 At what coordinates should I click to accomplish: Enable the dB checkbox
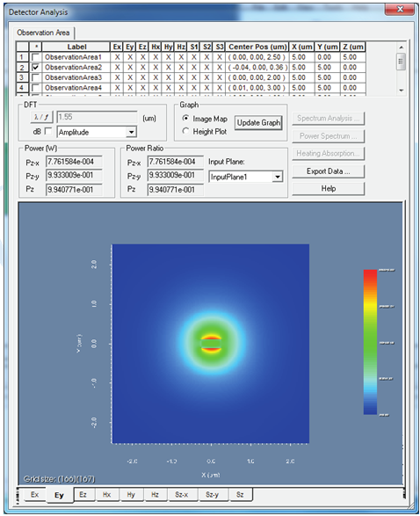48,131
